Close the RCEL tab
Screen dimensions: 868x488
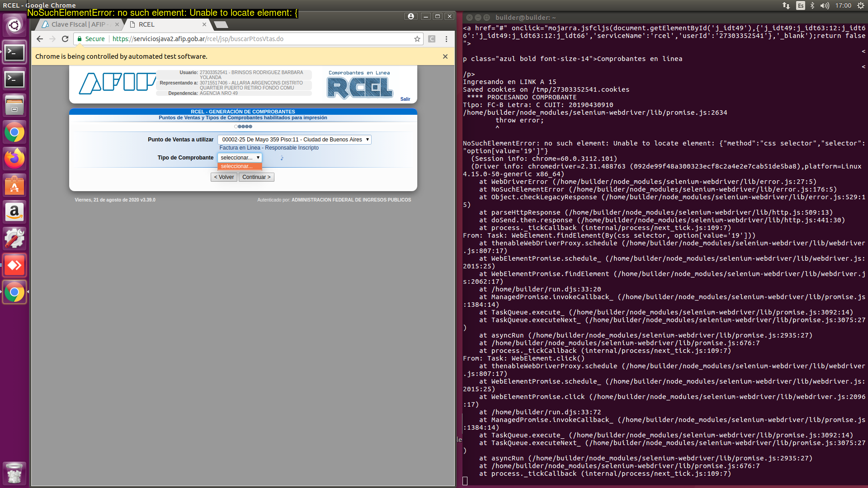click(204, 24)
